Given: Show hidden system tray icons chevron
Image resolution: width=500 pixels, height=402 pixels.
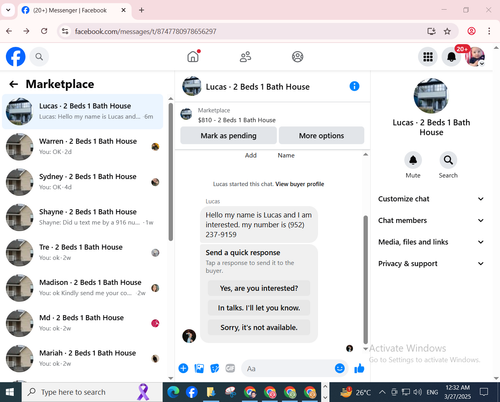Looking at the screenshot, I should click(382, 392).
